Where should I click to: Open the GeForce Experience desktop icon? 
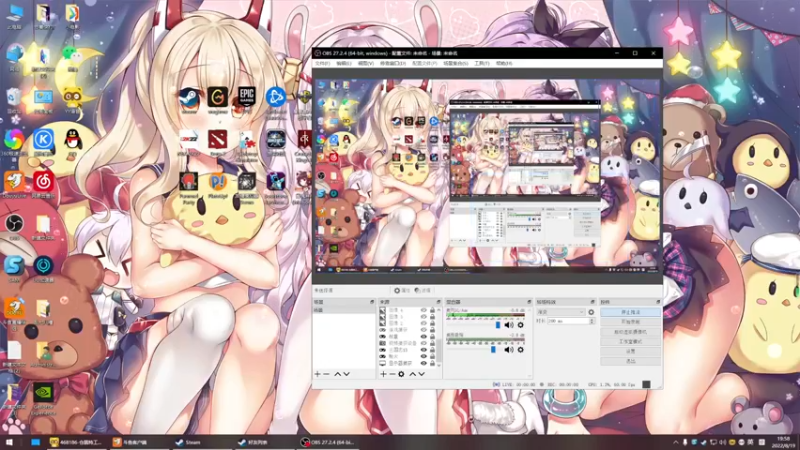(43, 393)
